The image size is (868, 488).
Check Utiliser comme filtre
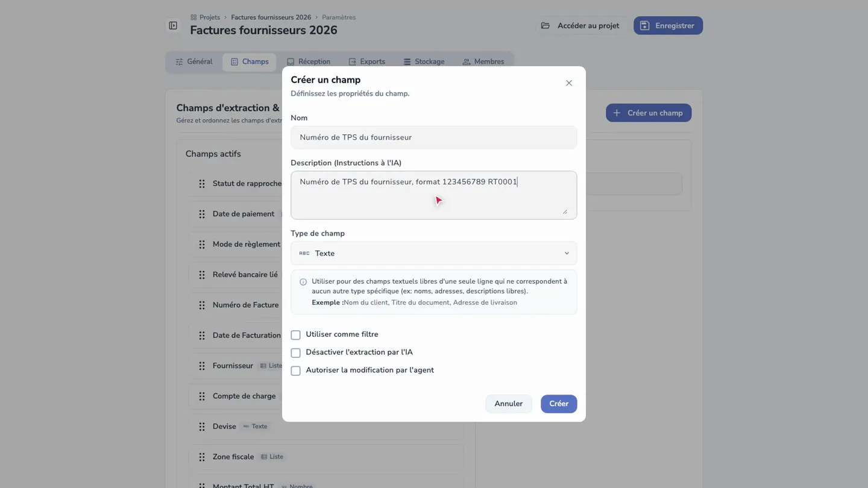[x=295, y=335]
